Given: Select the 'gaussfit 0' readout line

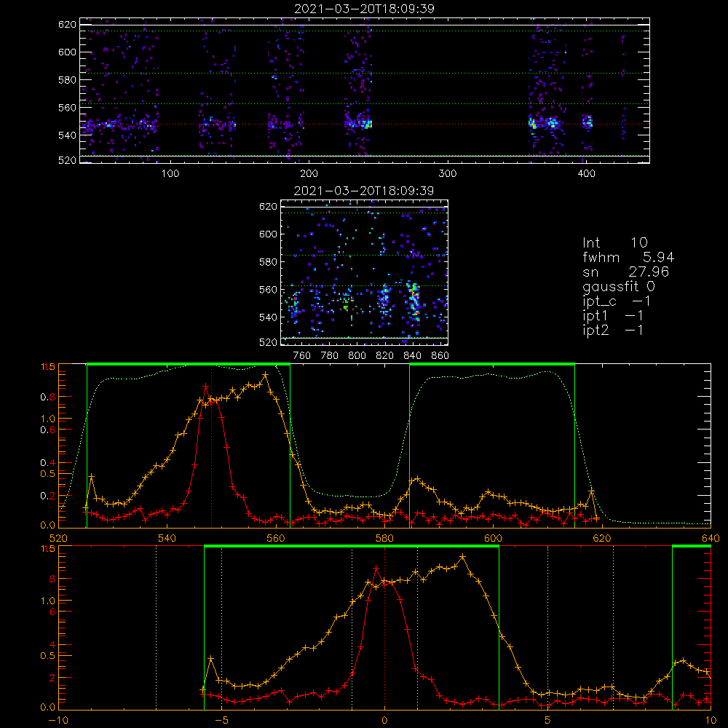Looking at the screenshot, I should tap(619, 286).
